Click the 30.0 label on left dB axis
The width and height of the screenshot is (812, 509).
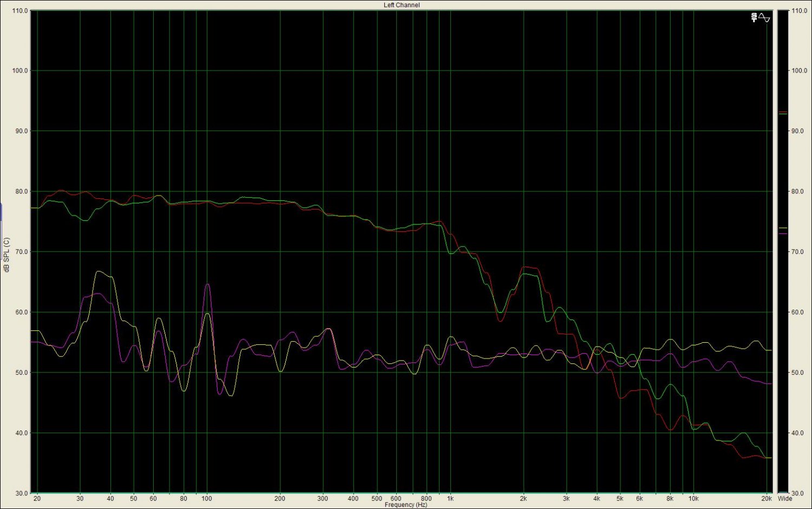[x=21, y=493]
